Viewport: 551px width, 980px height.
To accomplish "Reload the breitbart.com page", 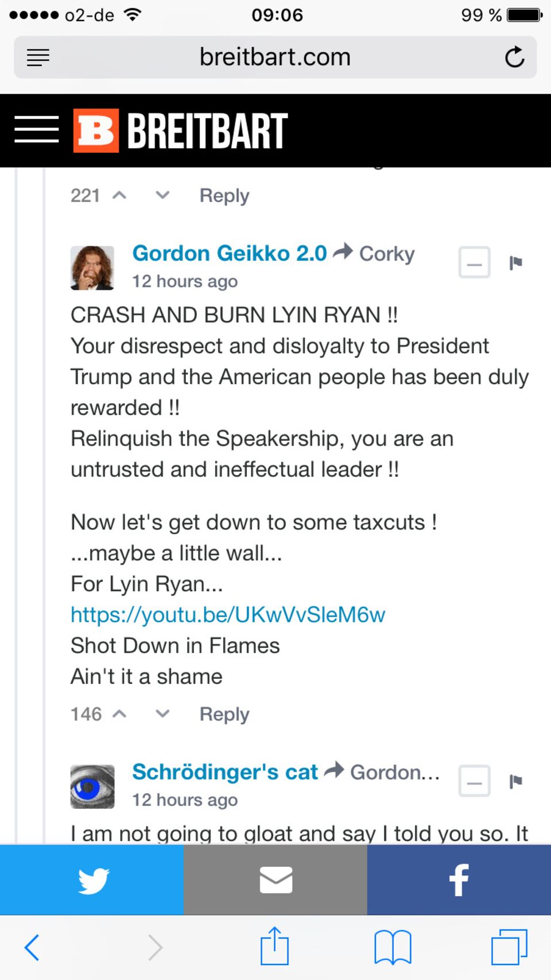I will (514, 57).
